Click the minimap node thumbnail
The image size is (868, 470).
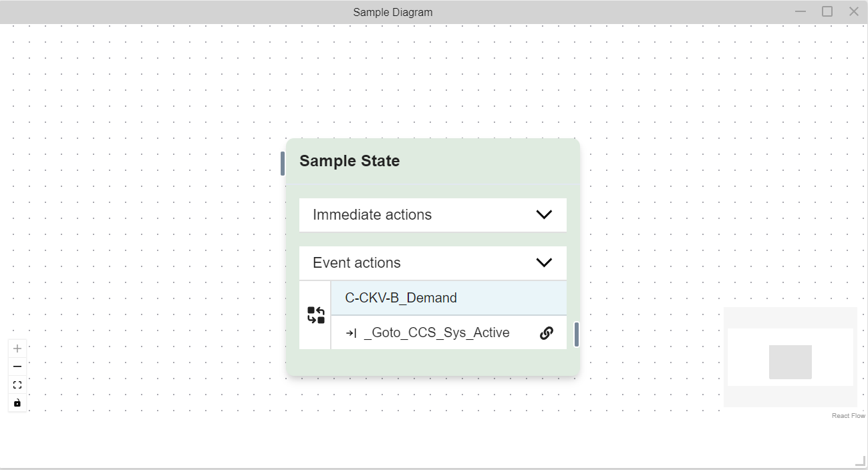pyautogui.click(x=790, y=362)
